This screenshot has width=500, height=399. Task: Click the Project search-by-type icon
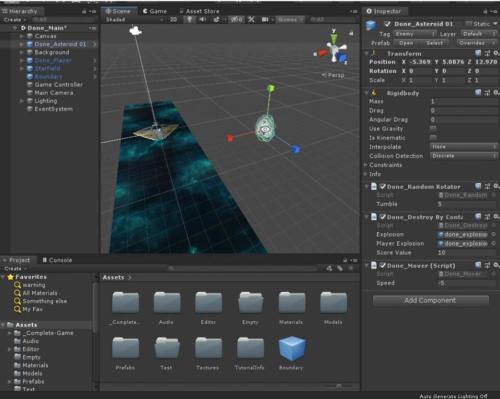(329, 268)
